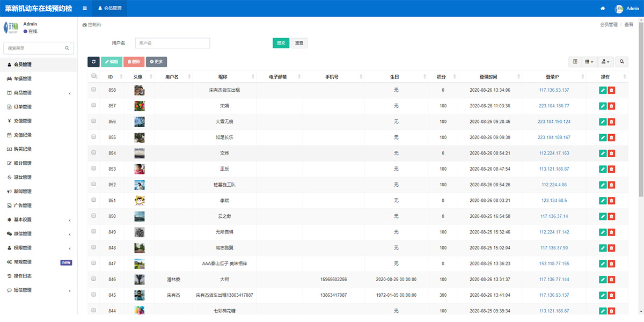This screenshot has width=644, height=322.
Task: Click the table search magnifier icon
Action: click(x=622, y=62)
